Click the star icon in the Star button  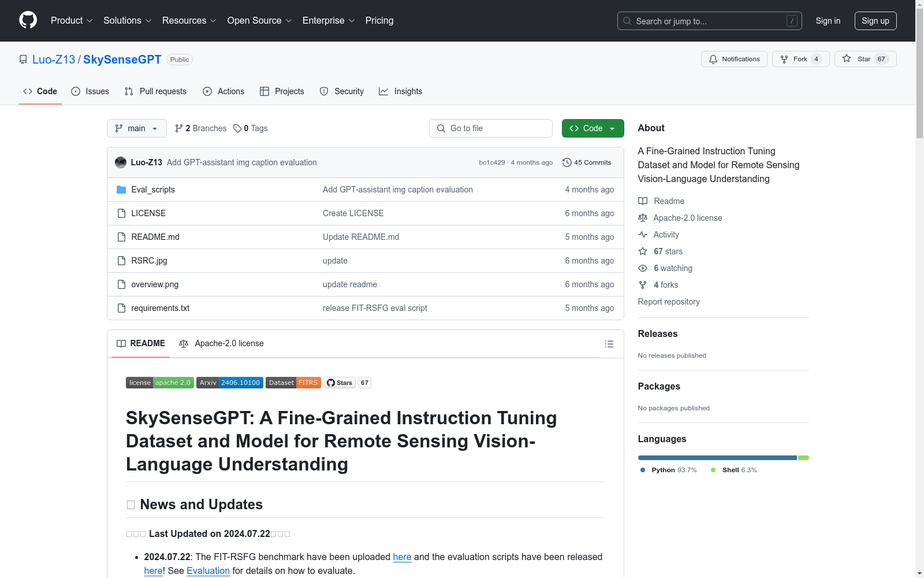pyautogui.click(x=847, y=58)
